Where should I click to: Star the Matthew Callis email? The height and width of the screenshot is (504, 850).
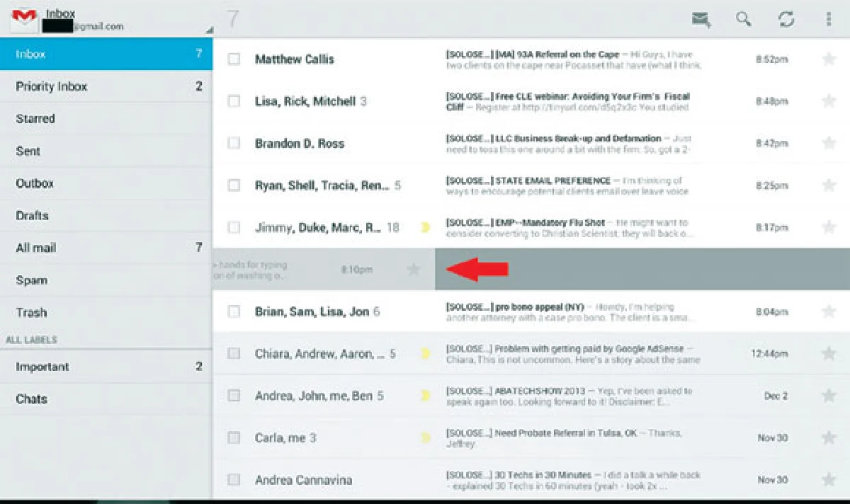click(828, 59)
